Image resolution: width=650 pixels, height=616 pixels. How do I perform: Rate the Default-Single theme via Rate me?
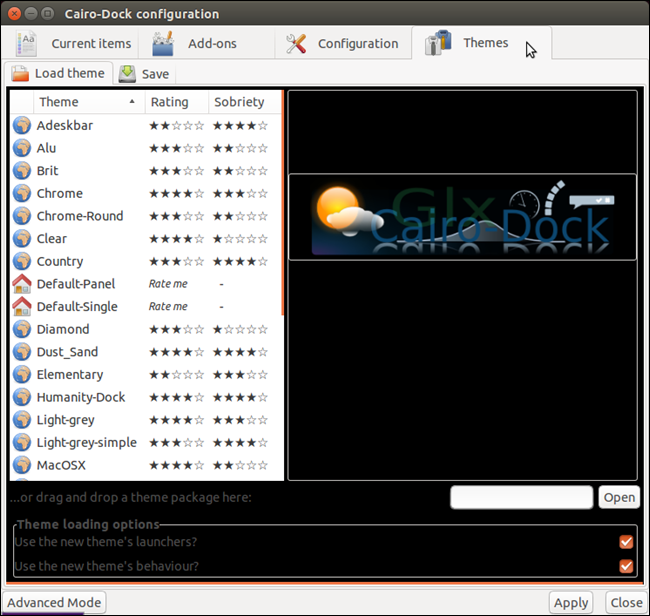coord(168,306)
